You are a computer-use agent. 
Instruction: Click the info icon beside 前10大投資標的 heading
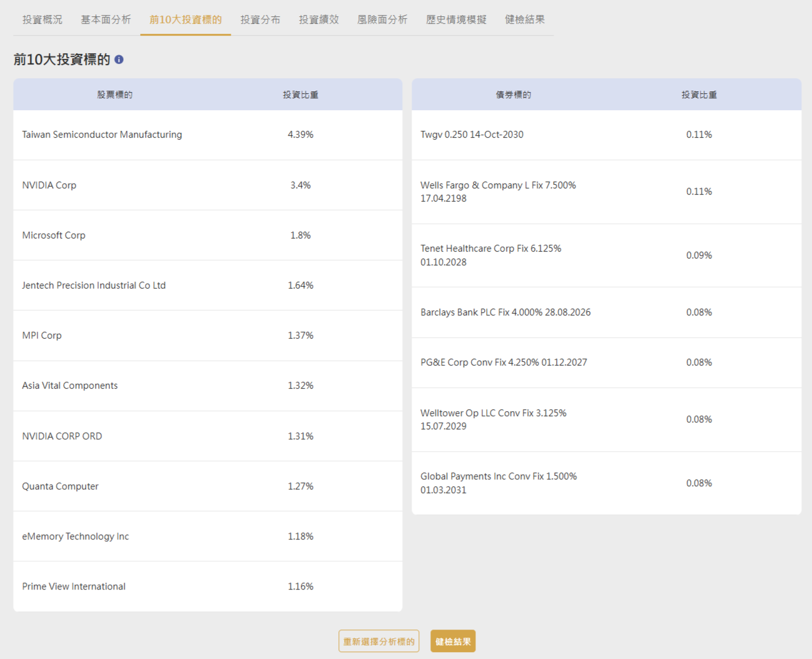119,59
